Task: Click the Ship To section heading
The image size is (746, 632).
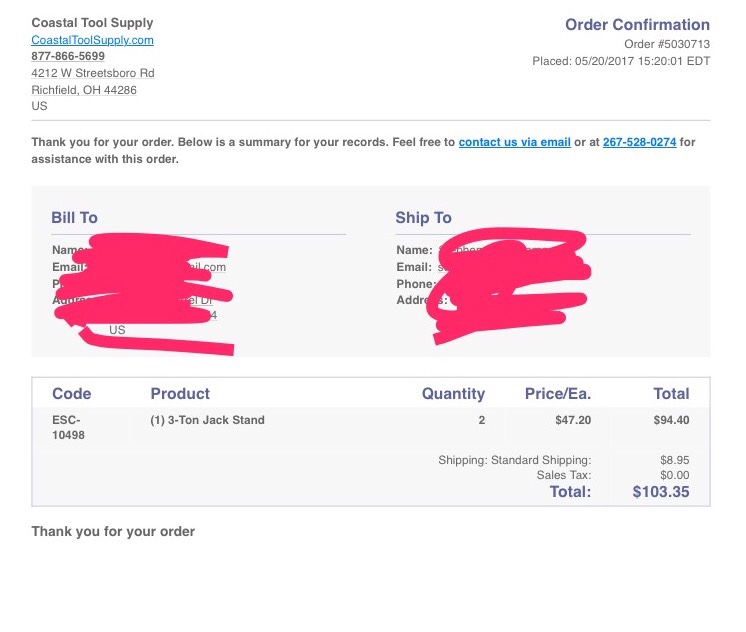Action: [x=423, y=217]
